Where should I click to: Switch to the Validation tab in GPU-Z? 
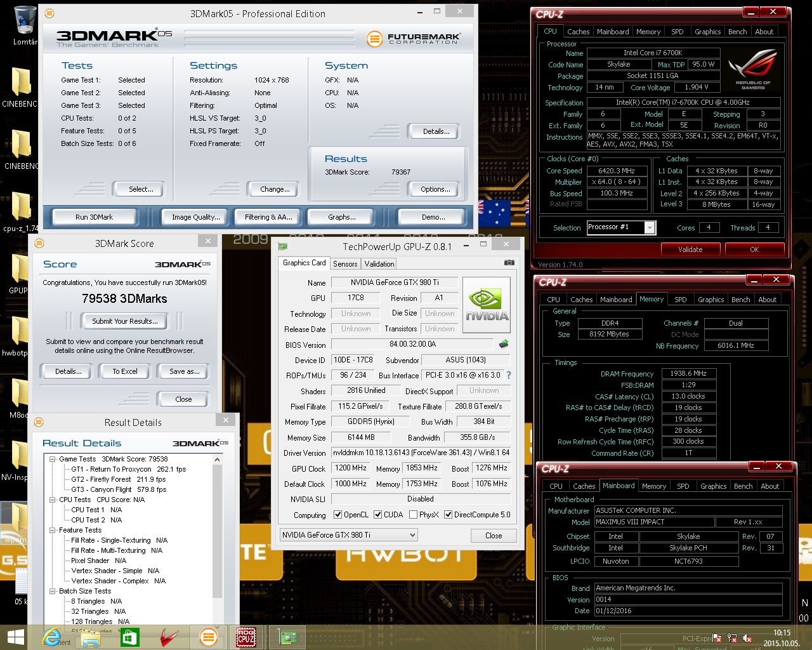(379, 263)
